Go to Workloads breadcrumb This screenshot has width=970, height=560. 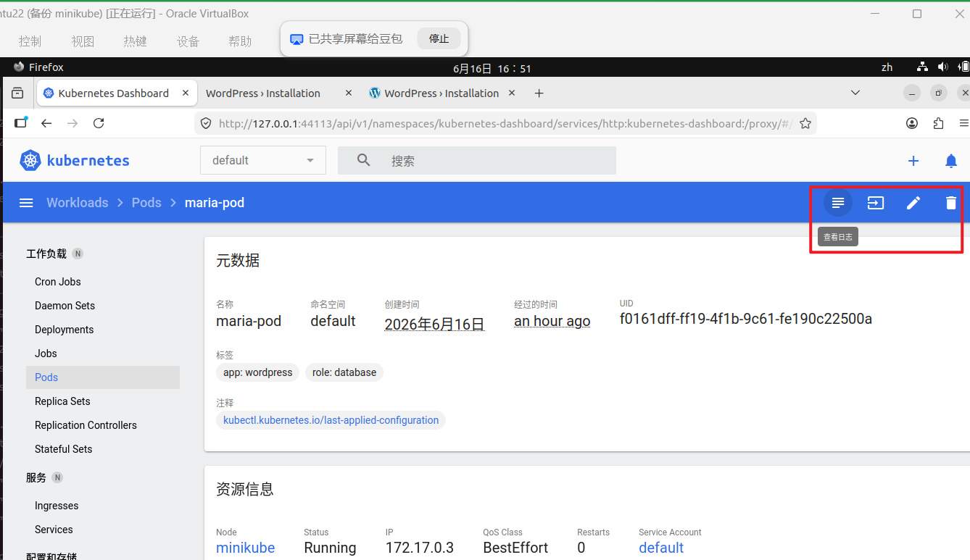pyautogui.click(x=78, y=203)
